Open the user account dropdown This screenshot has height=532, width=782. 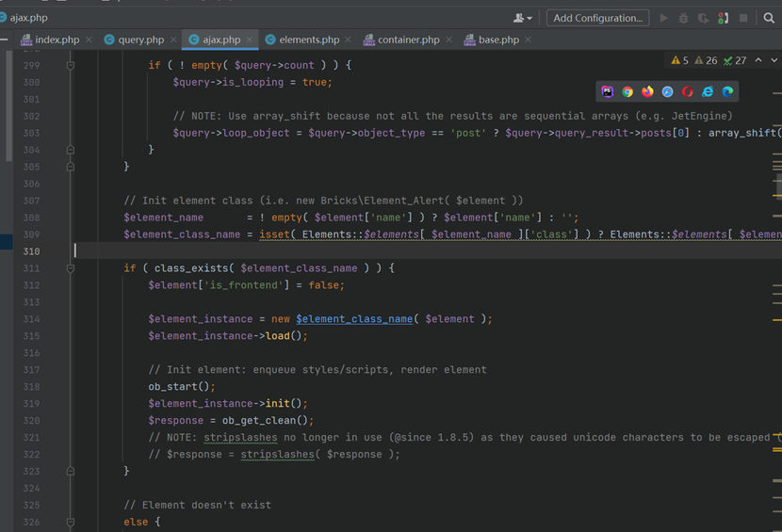[522, 18]
